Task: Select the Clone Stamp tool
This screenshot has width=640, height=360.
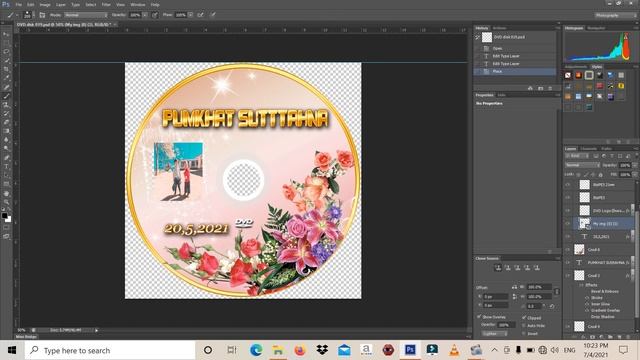Action: [x=6, y=105]
